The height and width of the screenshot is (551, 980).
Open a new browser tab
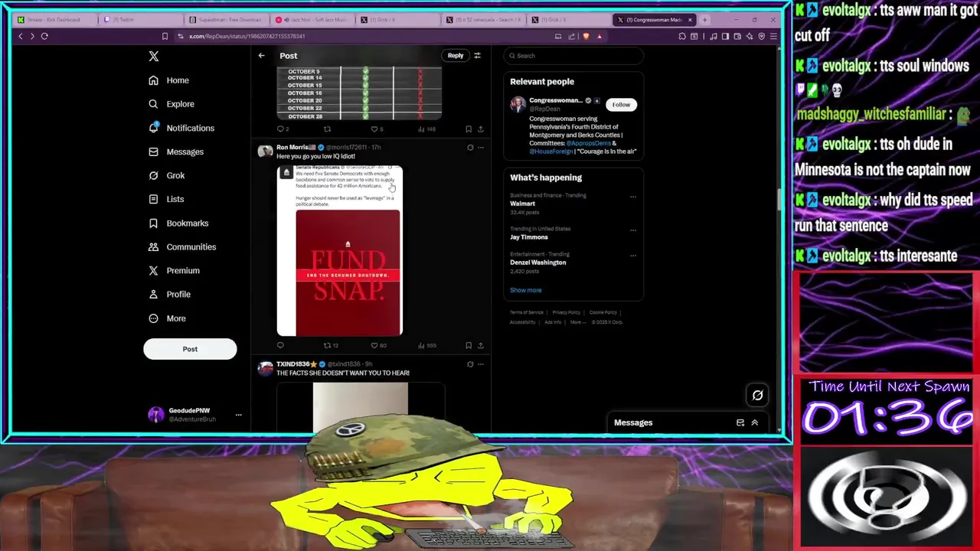(x=704, y=20)
